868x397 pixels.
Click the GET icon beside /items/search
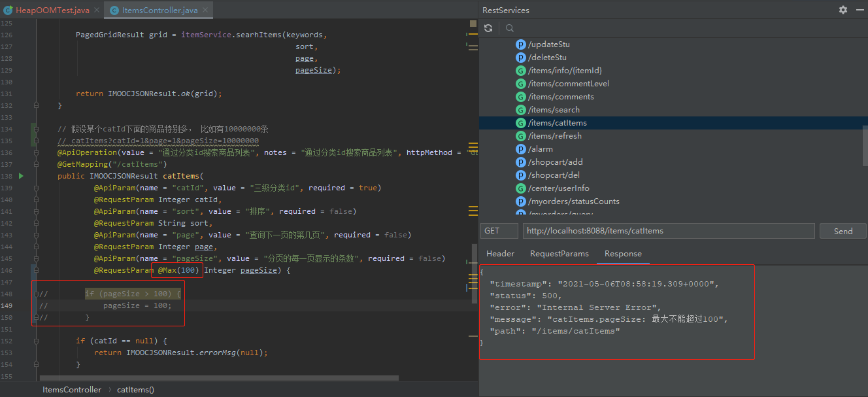(521, 110)
